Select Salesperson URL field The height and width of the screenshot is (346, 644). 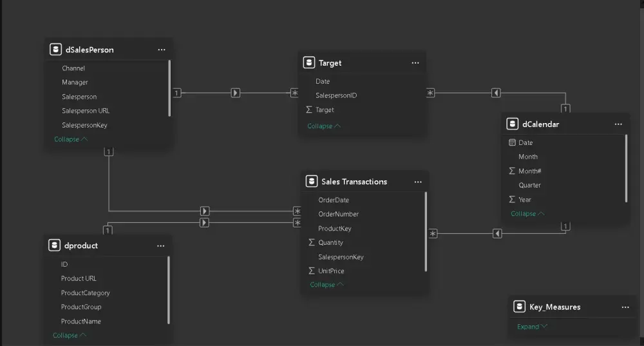pos(86,111)
